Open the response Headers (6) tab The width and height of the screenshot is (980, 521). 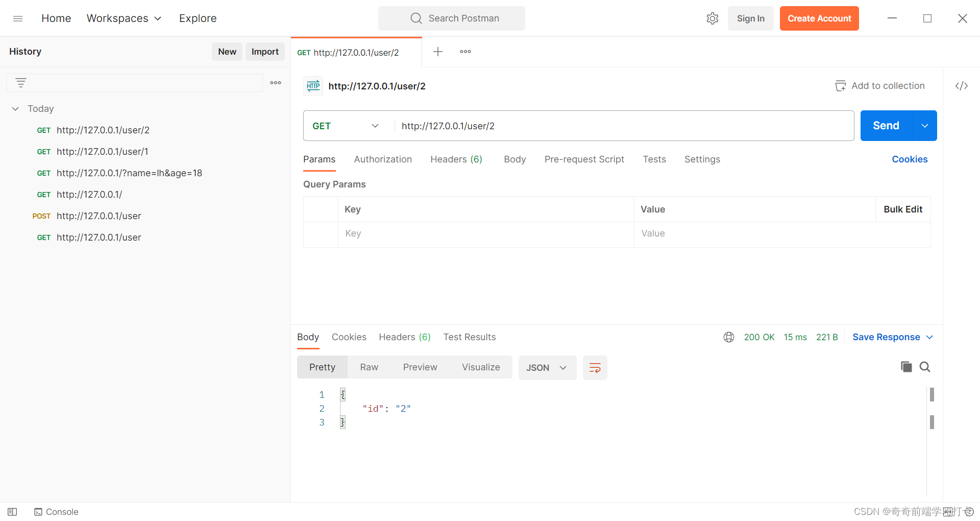coord(405,337)
